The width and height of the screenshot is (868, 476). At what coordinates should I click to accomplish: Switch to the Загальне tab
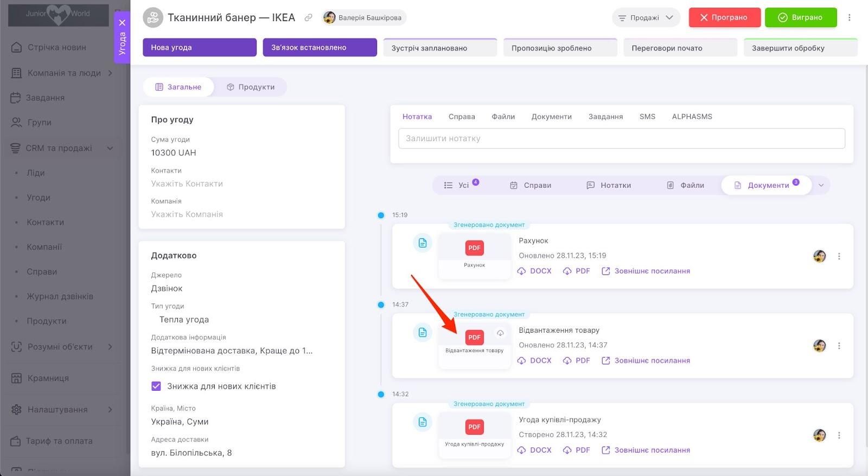pyautogui.click(x=178, y=87)
